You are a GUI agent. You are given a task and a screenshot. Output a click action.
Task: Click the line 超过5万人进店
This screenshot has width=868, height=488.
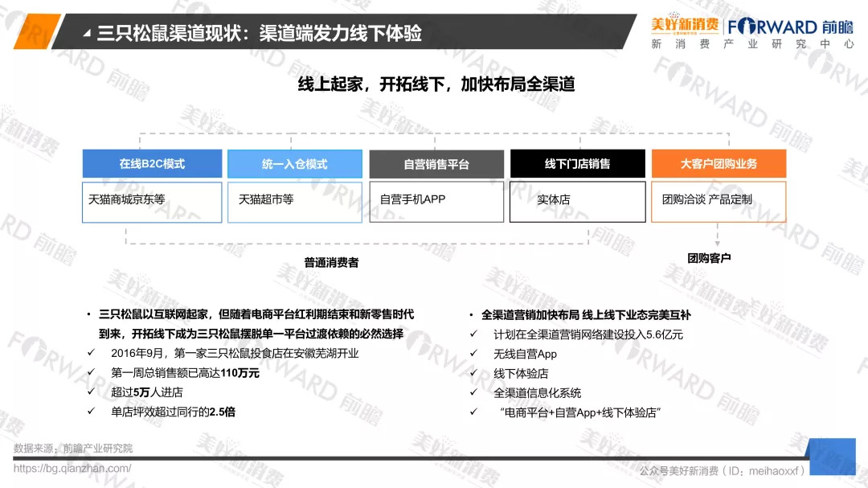(147, 392)
